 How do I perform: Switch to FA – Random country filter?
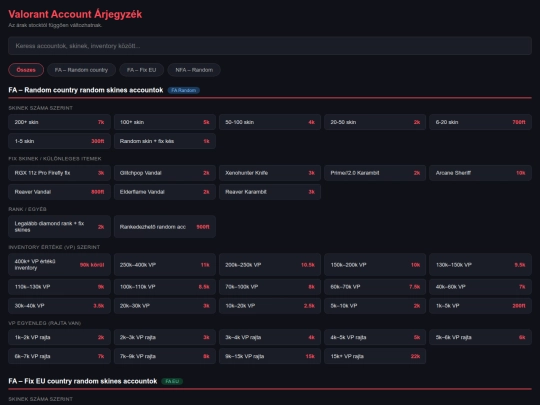(x=81, y=70)
